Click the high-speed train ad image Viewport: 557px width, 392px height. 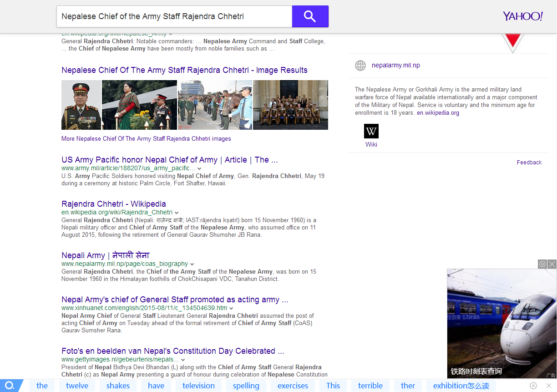[501, 323]
